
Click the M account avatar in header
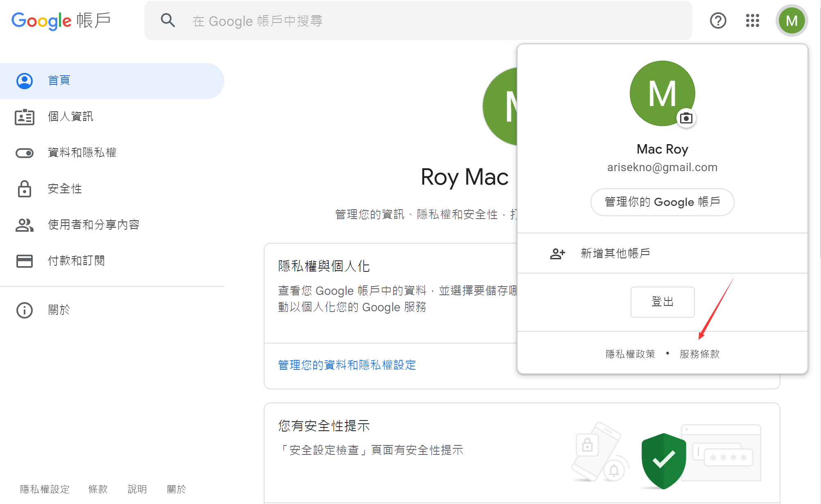coord(792,20)
